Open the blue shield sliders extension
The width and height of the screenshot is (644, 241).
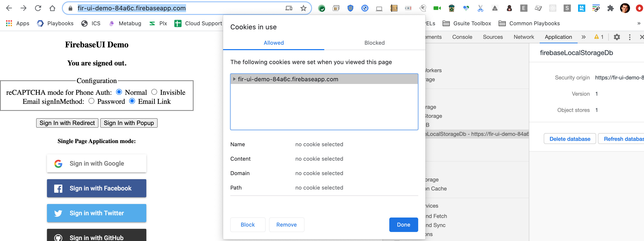click(x=350, y=8)
